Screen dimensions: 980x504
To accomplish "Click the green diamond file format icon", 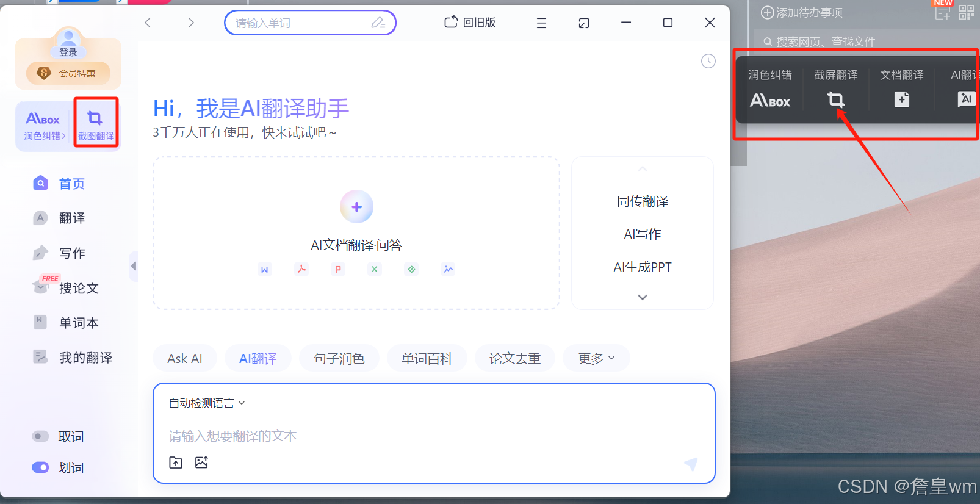I will (x=412, y=269).
